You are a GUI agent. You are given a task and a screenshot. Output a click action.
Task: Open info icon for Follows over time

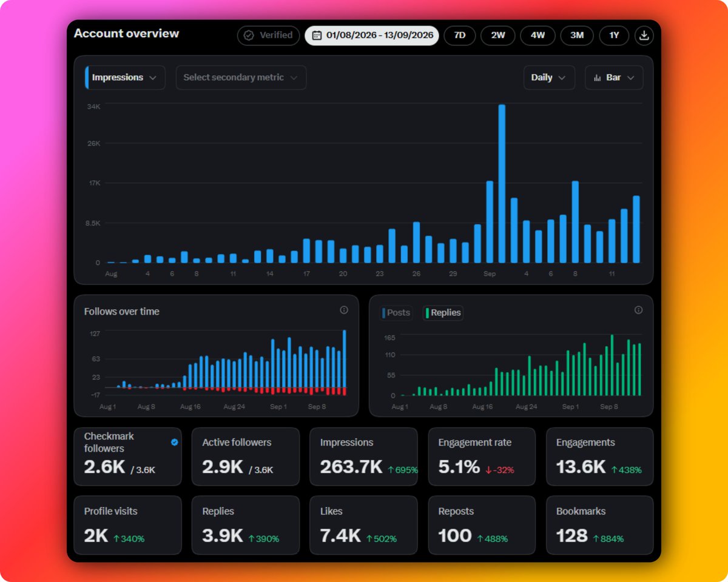pos(344,310)
